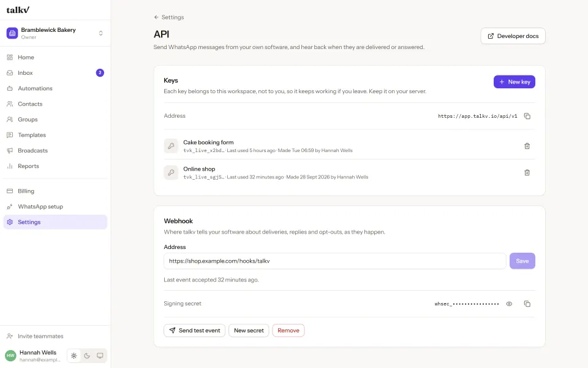Image resolution: width=588 pixels, height=368 pixels.
Task: Go to Broadcasts
Action: 55,151
